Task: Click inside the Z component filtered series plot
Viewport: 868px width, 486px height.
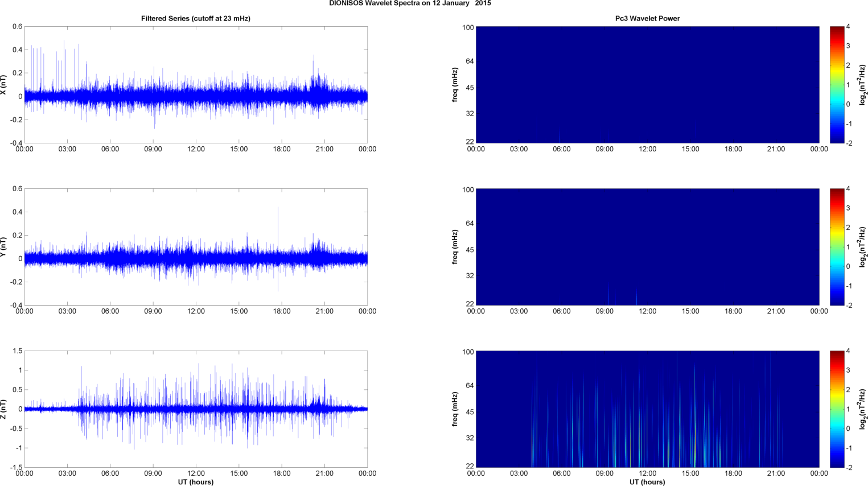Action: tap(196, 409)
